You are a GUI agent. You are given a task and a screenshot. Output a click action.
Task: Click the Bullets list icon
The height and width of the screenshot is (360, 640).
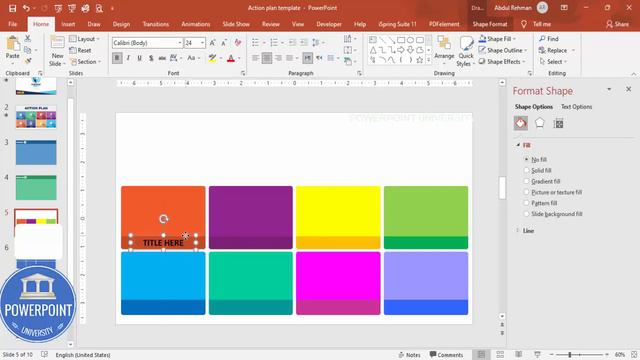tap(255, 42)
